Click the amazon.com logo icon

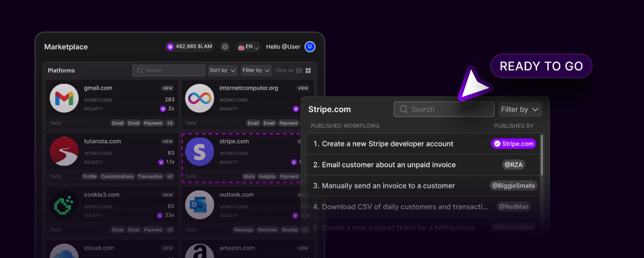click(200, 251)
